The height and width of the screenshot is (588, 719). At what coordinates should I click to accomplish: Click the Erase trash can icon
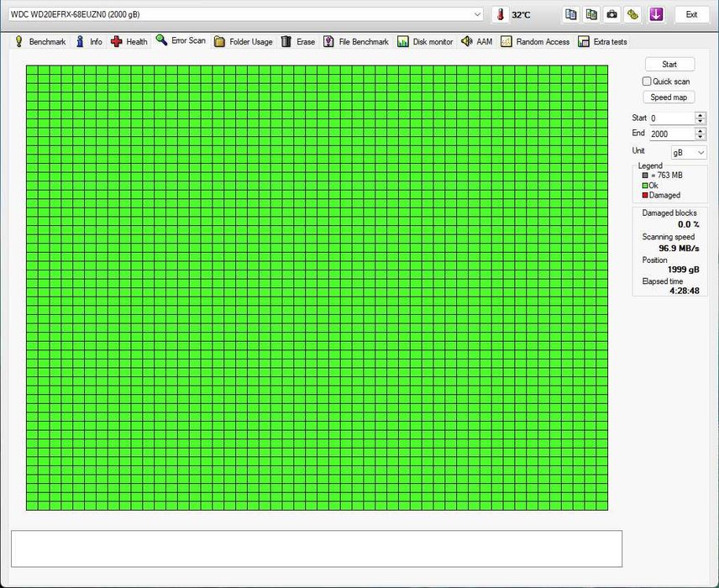(x=286, y=41)
